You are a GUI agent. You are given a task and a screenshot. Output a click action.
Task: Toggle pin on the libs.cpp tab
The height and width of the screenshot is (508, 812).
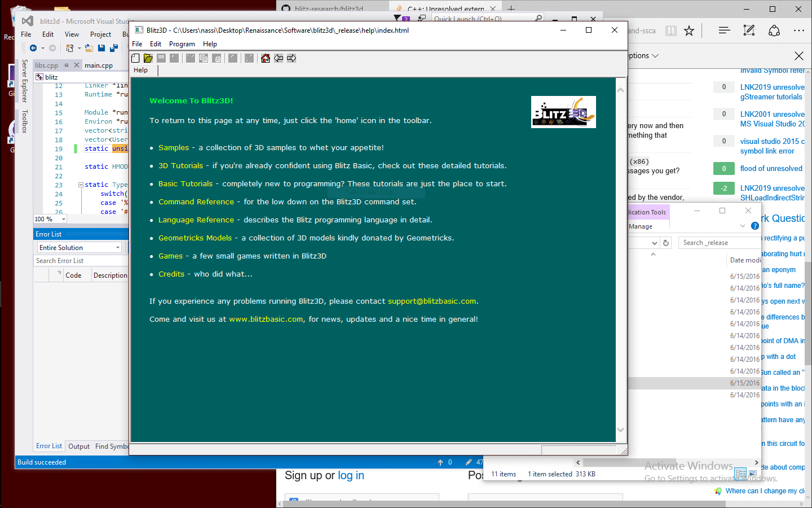click(66, 65)
